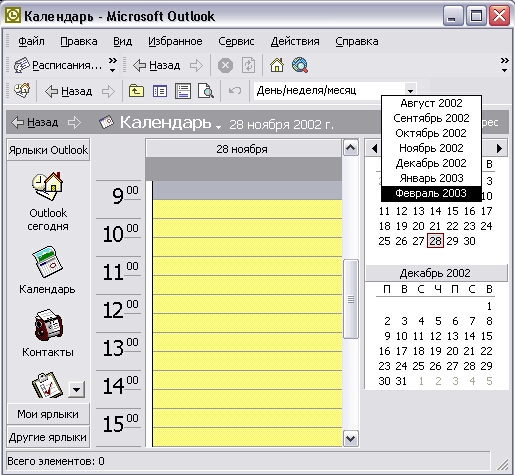Click the day view vertical scrollbar thumb
The height and width of the screenshot is (475, 515).
tap(351, 299)
